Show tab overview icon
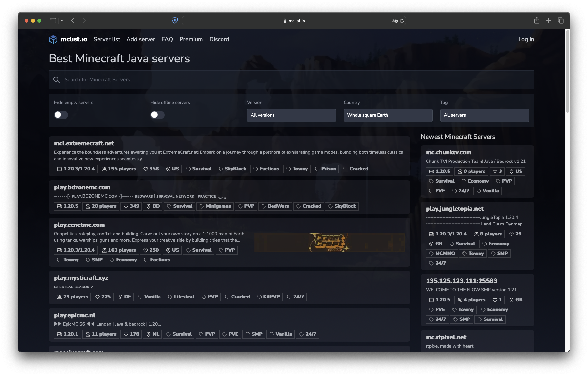This screenshot has height=376, width=588. (561, 21)
